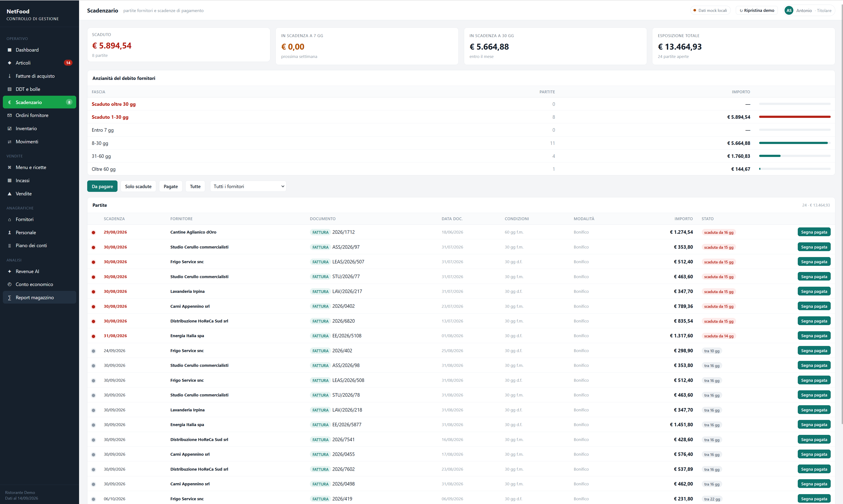843x504 pixels.
Task: Open Report magazzino
Action: [39, 297]
